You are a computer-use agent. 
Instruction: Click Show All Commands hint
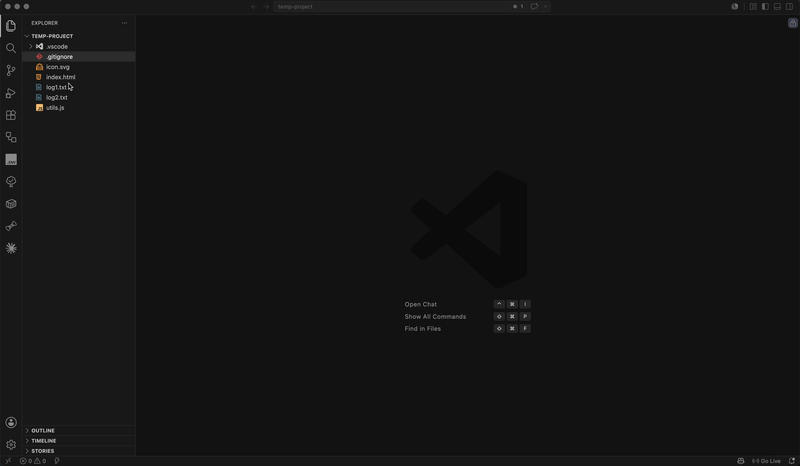pos(435,316)
